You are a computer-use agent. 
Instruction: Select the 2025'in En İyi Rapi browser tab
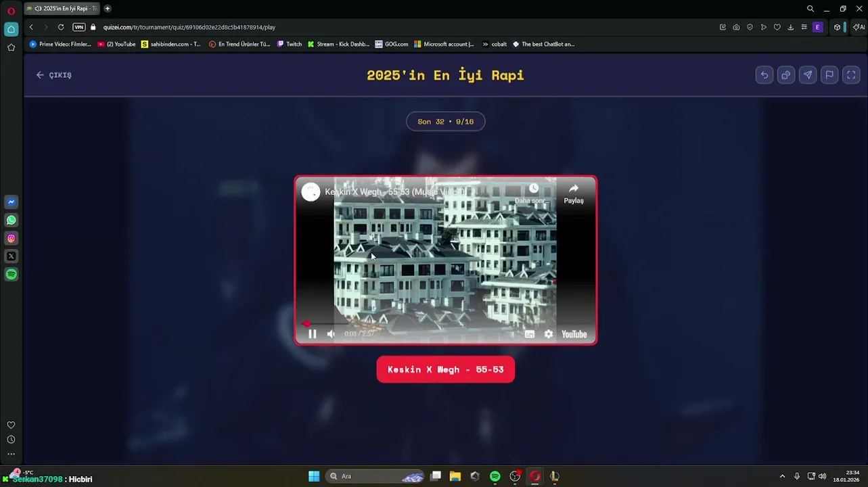(62, 9)
